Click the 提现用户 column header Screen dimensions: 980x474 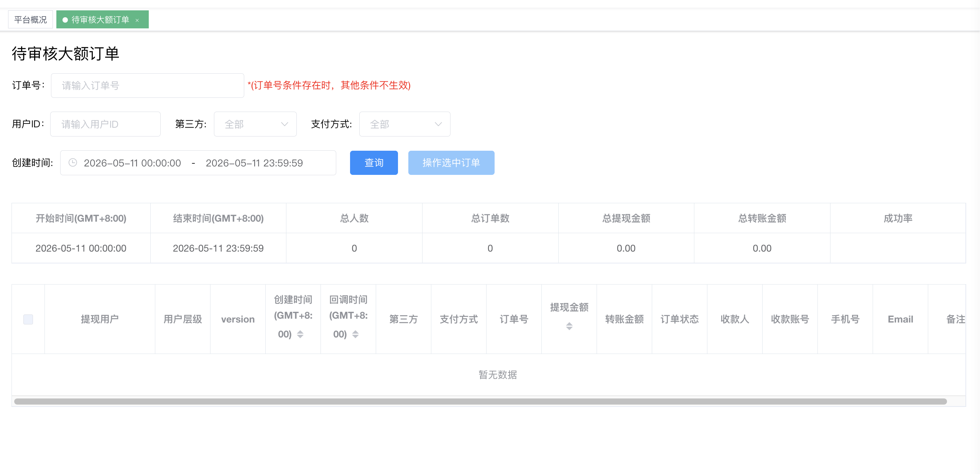click(100, 319)
